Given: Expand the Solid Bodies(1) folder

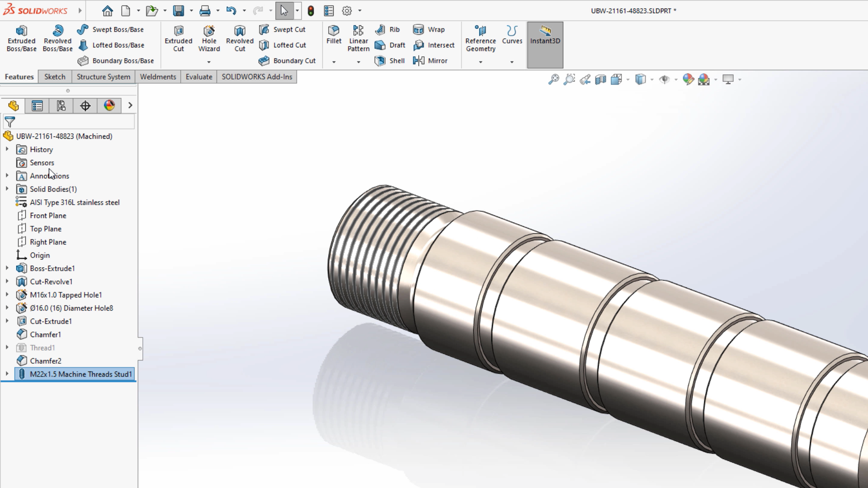Looking at the screenshot, I should [x=7, y=189].
